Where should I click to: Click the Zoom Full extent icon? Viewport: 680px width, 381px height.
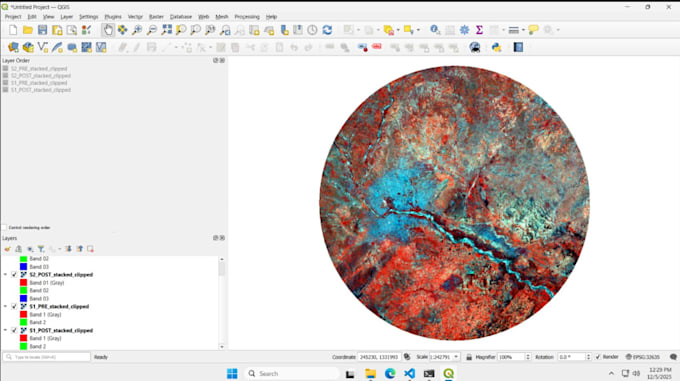coord(167,30)
